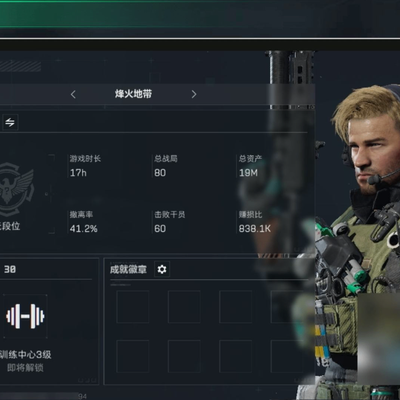400x400 pixels.
Task: View the 总资产 19M stat
Action: (250, 166)
